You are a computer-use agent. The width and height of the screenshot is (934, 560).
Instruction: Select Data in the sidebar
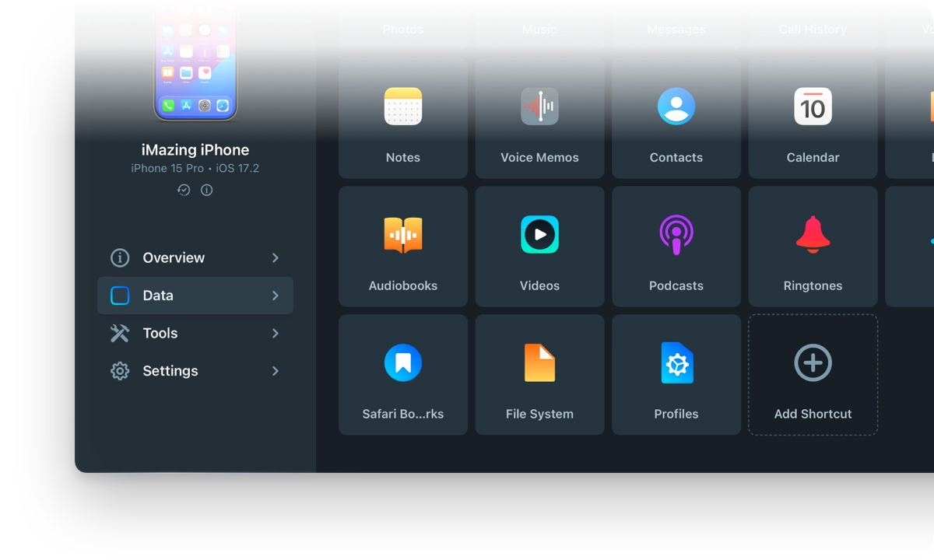(x=195, y=296)
